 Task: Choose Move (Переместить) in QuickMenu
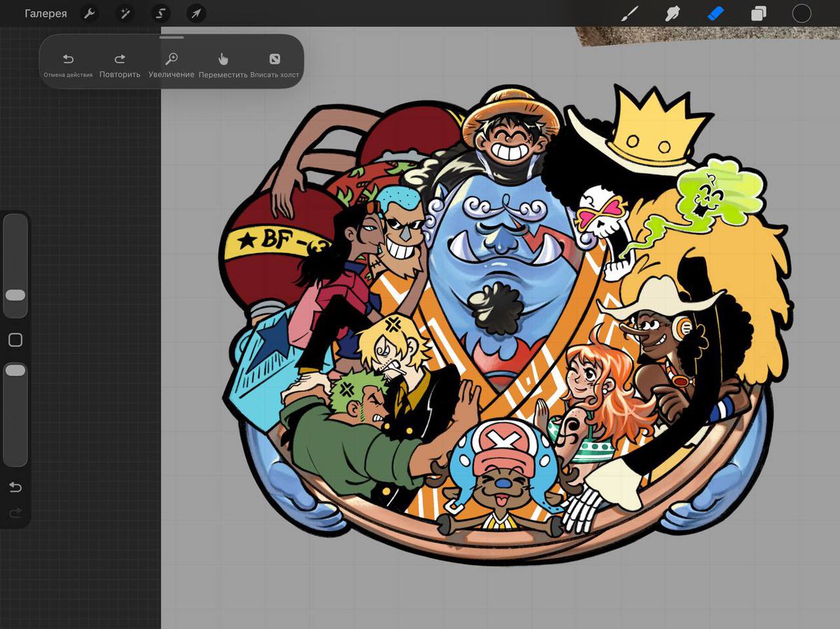pos(223,65)
